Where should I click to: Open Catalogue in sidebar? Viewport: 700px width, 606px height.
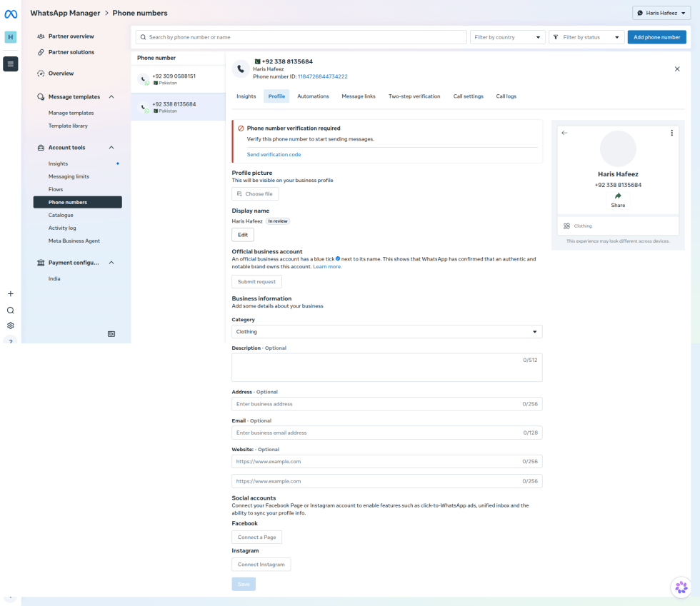tap(61, 215)
